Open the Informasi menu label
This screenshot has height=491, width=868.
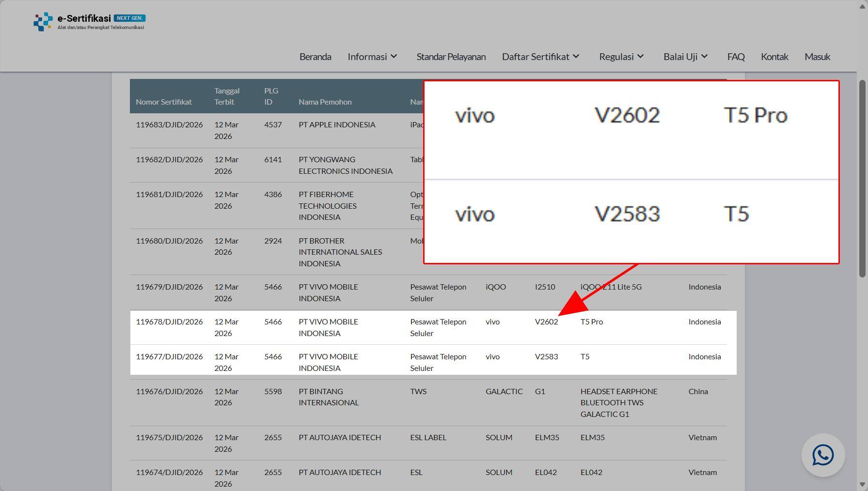tap(367, 57)
